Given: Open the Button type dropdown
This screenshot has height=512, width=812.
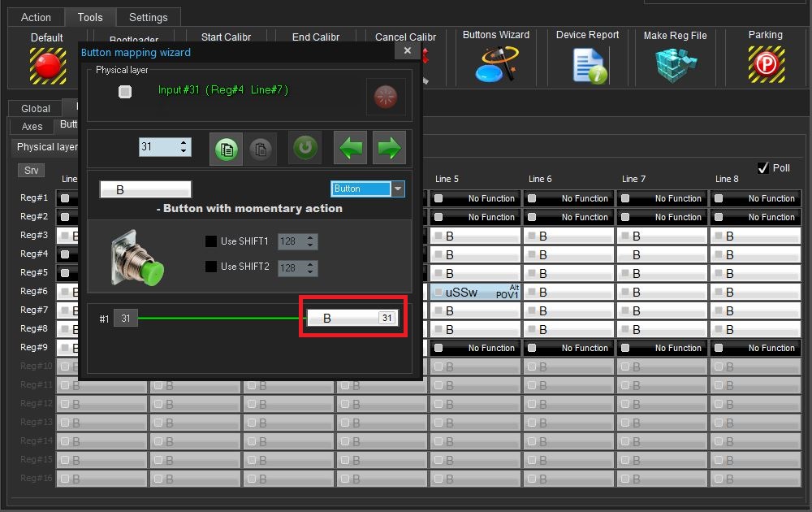Looking at the screenshot, I should click(397, 189).
